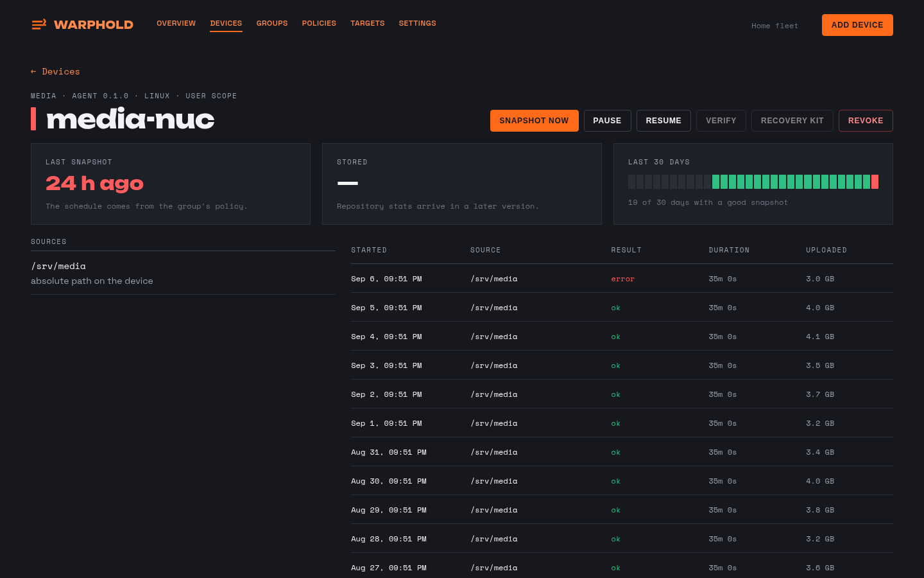Click the duration in the Aug 30 row

723,481
